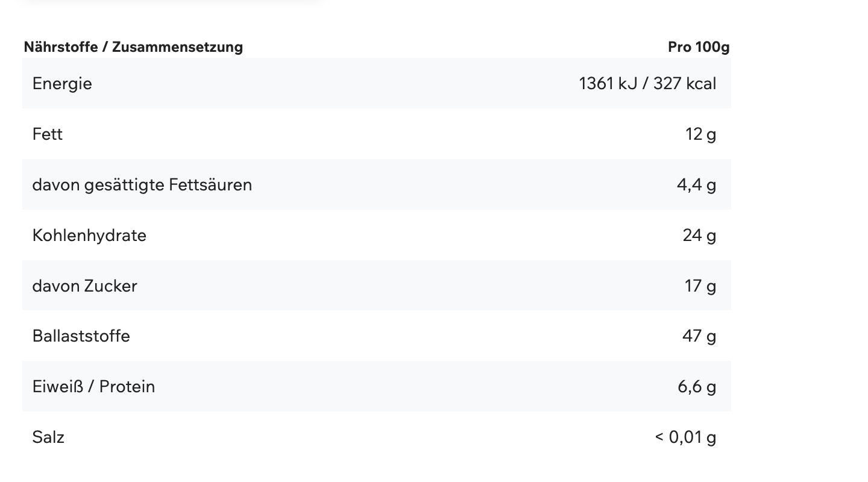Viewport: 868px width, 482px height.
Task: Click "davon gesättigte Fettsäuren" label
Action: click(x=142, y=185)
